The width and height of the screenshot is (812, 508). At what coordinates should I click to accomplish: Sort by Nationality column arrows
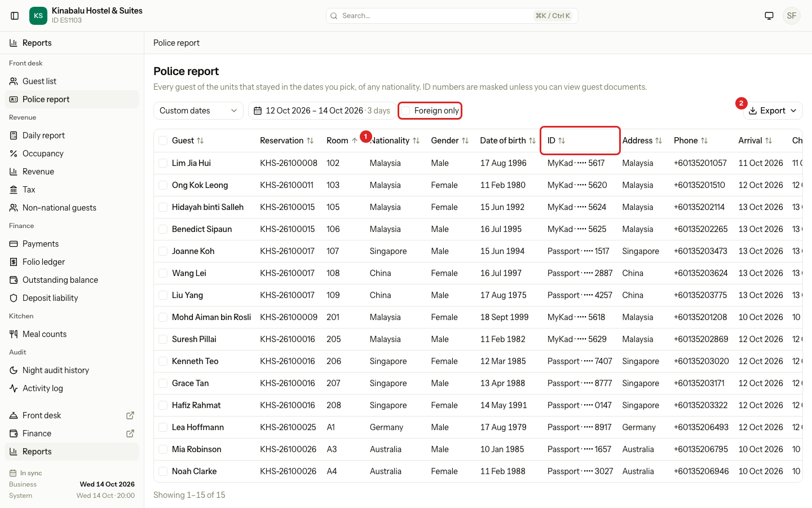(416, 141)
